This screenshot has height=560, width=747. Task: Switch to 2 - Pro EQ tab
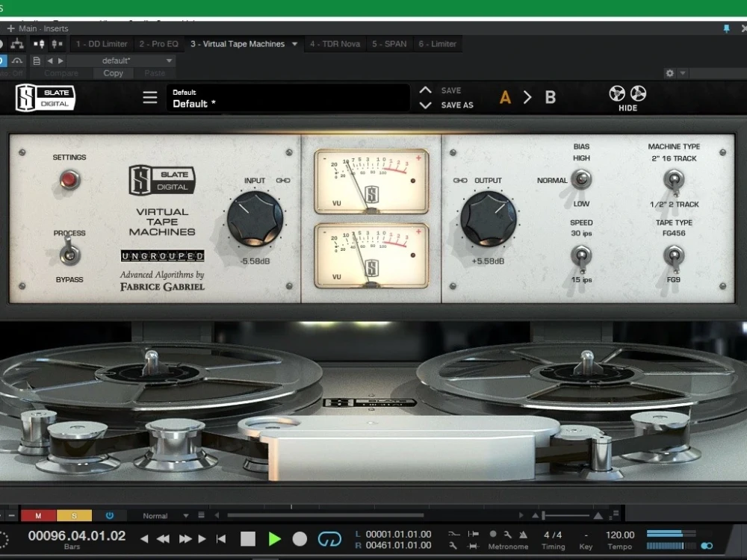[x=158, y=44]
